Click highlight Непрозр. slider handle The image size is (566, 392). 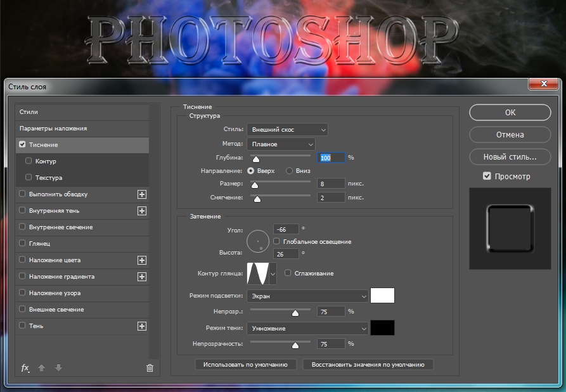coord(295,313)
